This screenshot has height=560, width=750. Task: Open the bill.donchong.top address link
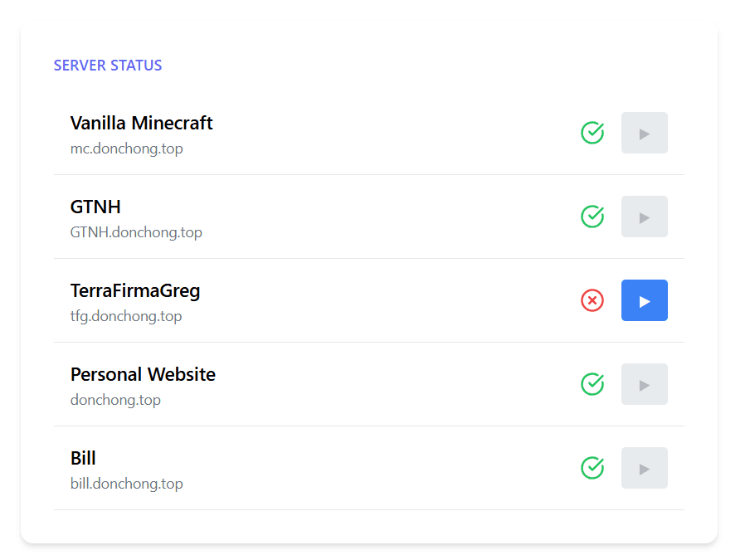127,484
